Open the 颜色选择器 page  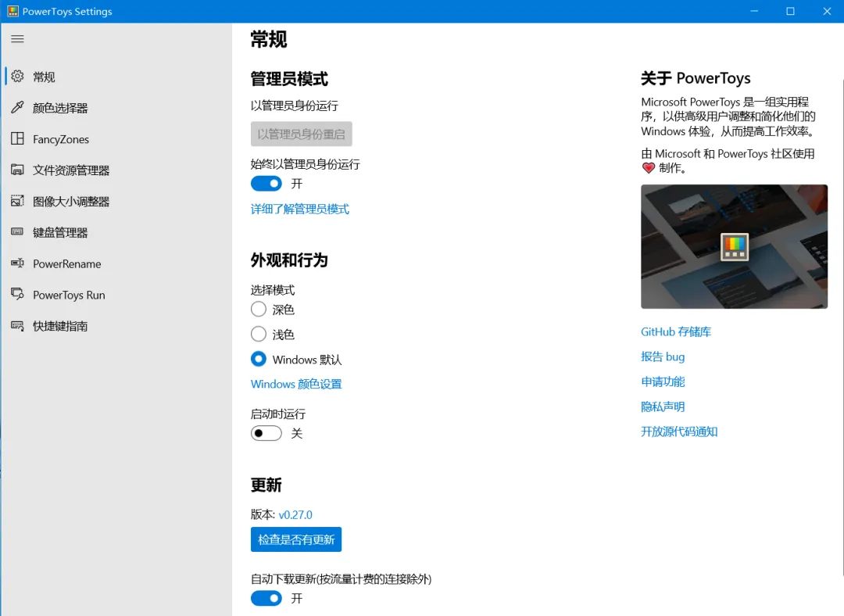point(60,108)
